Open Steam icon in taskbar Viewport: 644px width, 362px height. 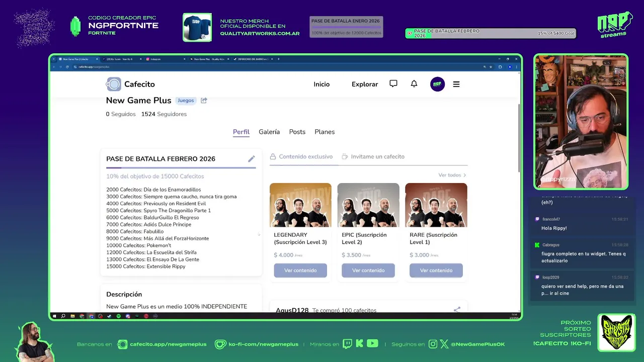tap(109, 316)
